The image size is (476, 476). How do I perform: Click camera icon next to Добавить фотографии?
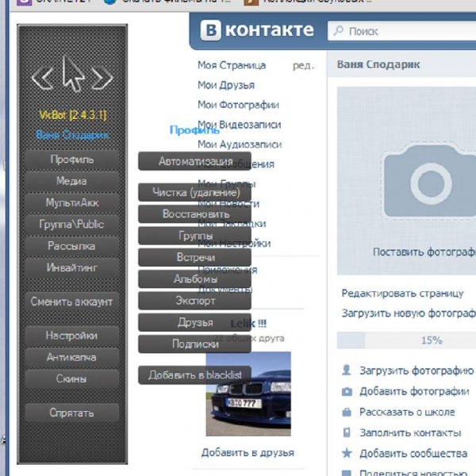(347, 392)
